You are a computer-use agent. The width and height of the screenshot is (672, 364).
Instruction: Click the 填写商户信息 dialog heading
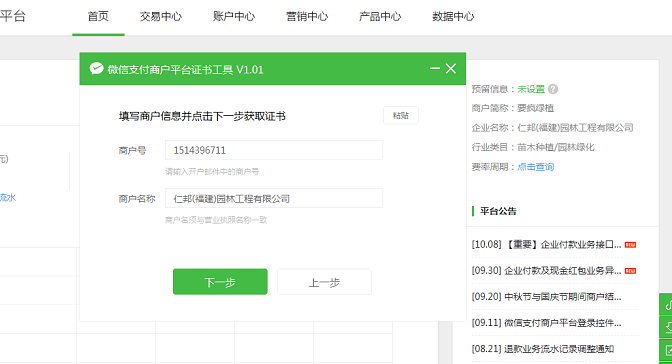[x=202, y=116]
